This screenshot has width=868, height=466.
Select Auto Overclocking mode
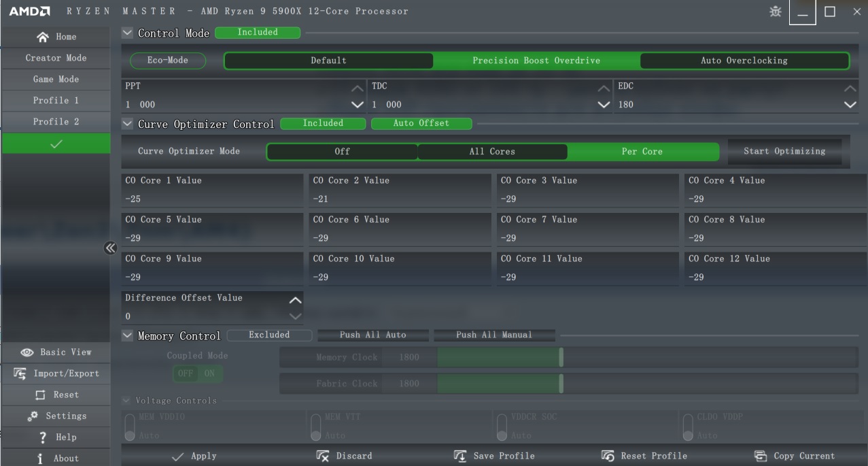[x=744, y=61]
